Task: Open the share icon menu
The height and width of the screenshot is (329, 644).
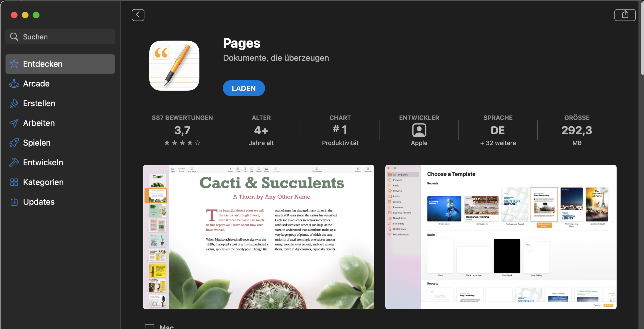Action: pyautogui.click(x=625, y=15)
